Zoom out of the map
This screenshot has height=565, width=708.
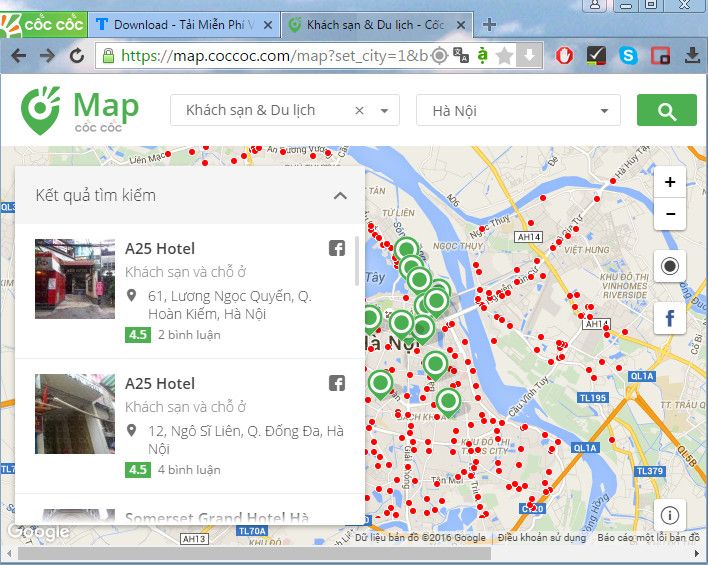tap(669, 214)
